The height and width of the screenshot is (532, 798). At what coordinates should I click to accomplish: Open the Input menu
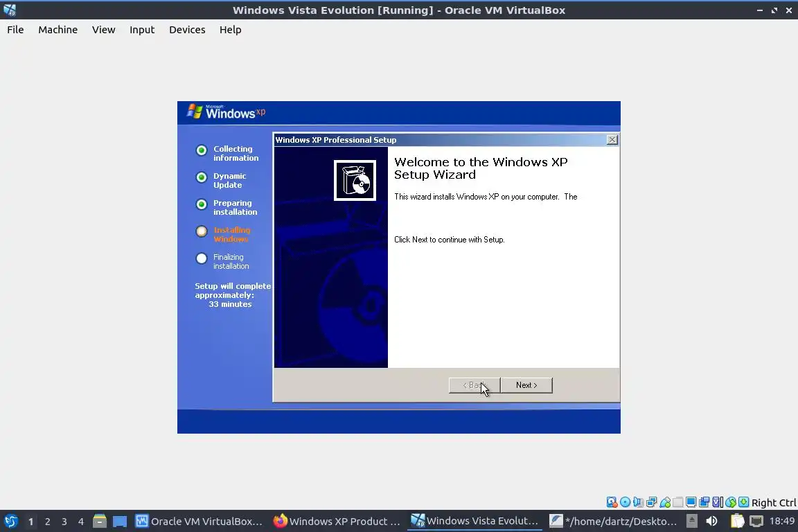(x=142, y=30)
